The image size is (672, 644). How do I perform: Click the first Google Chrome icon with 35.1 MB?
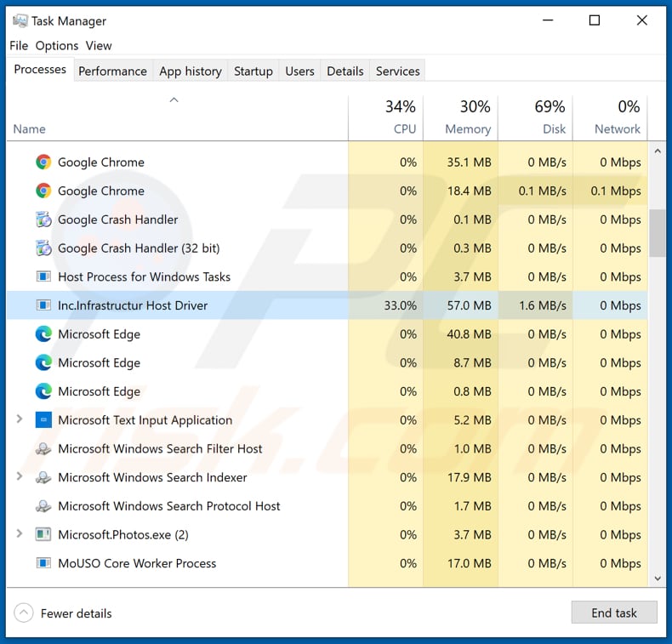tap(43, 162)
